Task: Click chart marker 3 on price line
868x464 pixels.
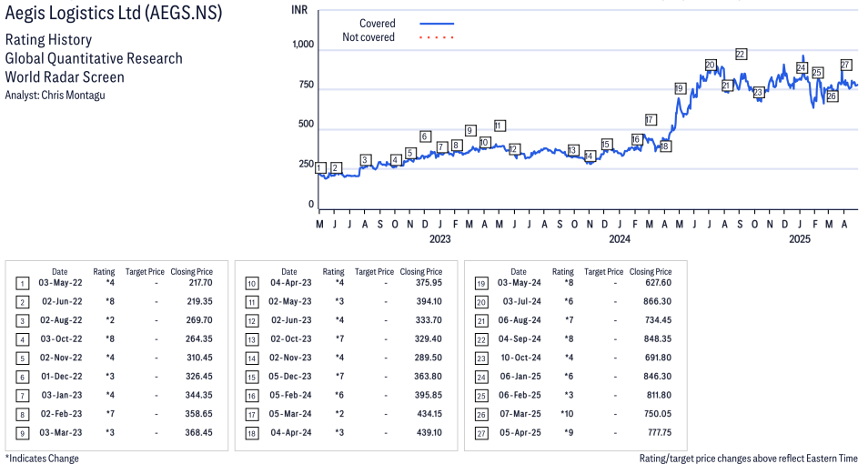Action: point(365,160)
